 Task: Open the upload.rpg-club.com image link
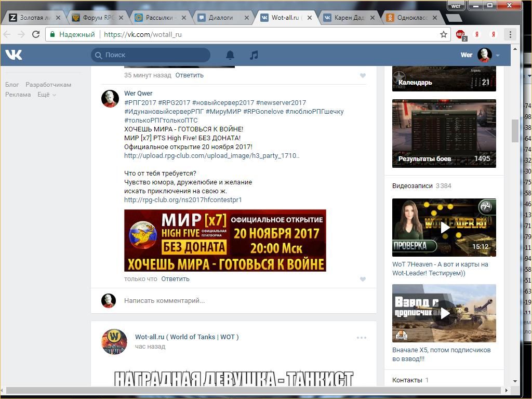tap(212, 156)
